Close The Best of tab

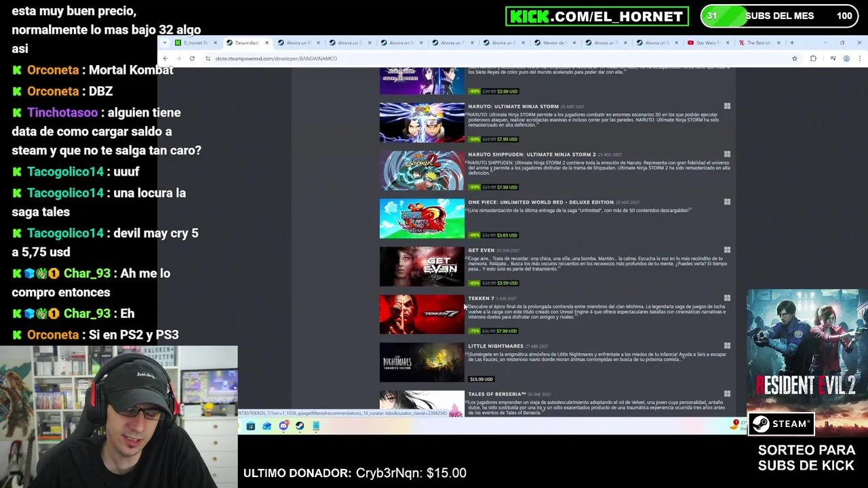(778, 43)
